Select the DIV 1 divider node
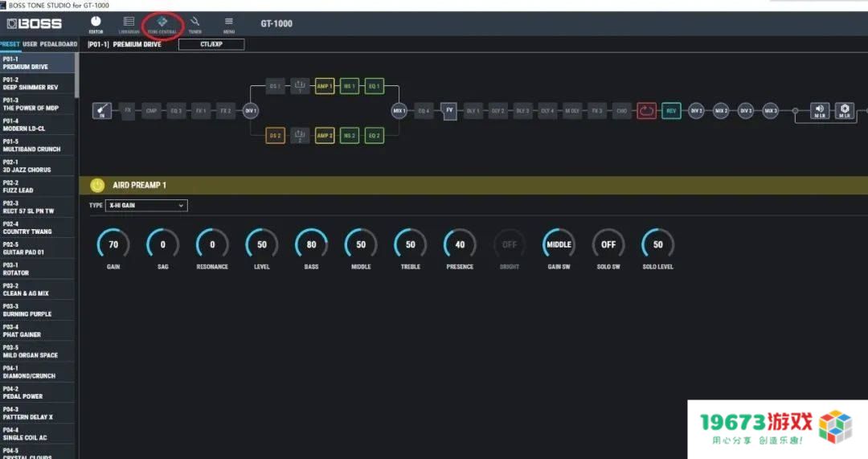Viewport: 868px width, 459px height. tap(251, 111)
